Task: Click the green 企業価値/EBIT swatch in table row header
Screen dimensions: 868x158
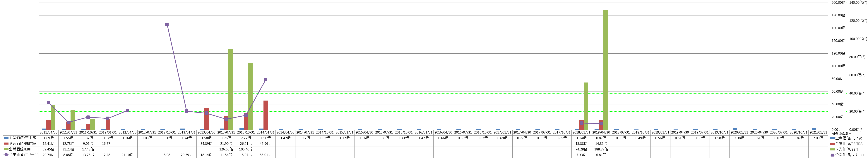Action: coord(6,149)
